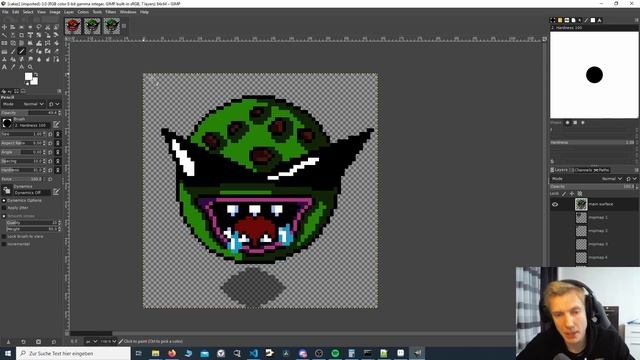Select the Paintbrush tool beside Pencil
Screen dimensions: 640x360
pos(13,51)
